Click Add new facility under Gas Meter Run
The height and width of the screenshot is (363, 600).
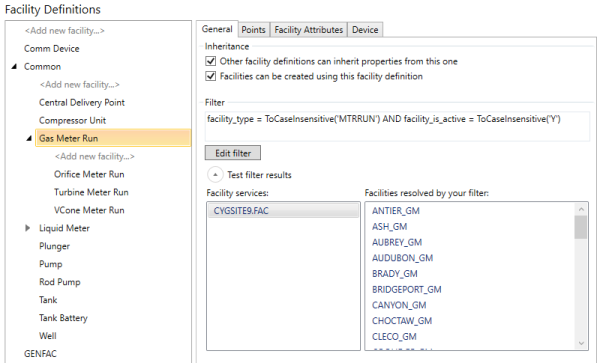pyautogui.click(x=95, y=156)
